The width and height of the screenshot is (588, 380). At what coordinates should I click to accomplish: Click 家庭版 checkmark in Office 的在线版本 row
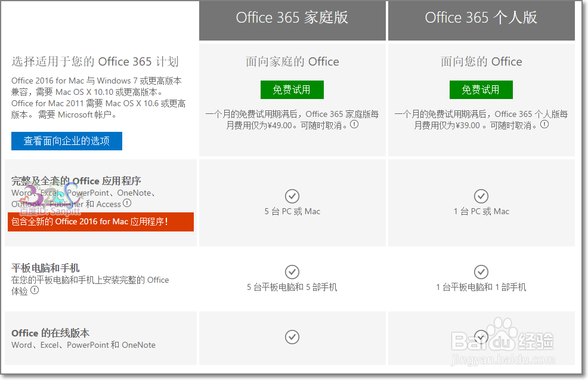292,337
